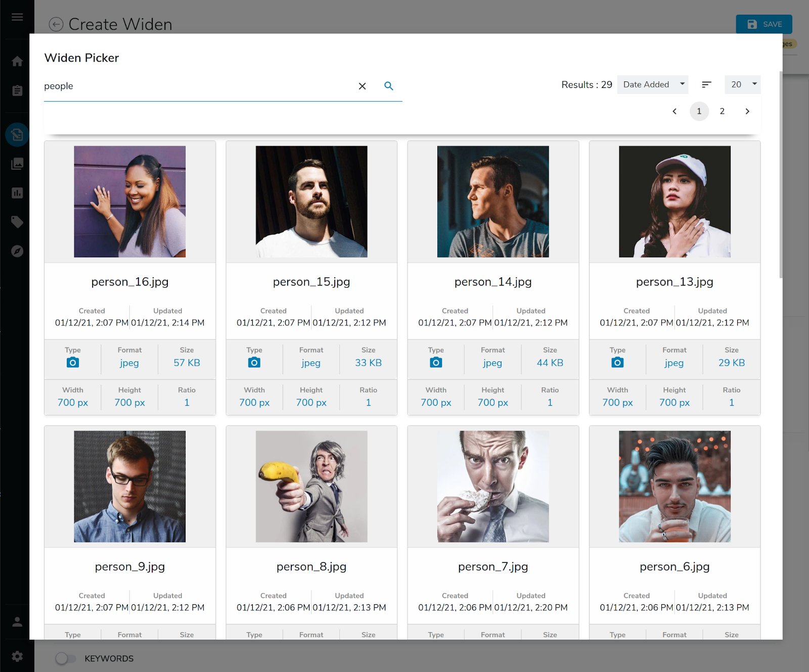Open settings gear in sidebar
The image size is (809, 672).
click(17, 656)
